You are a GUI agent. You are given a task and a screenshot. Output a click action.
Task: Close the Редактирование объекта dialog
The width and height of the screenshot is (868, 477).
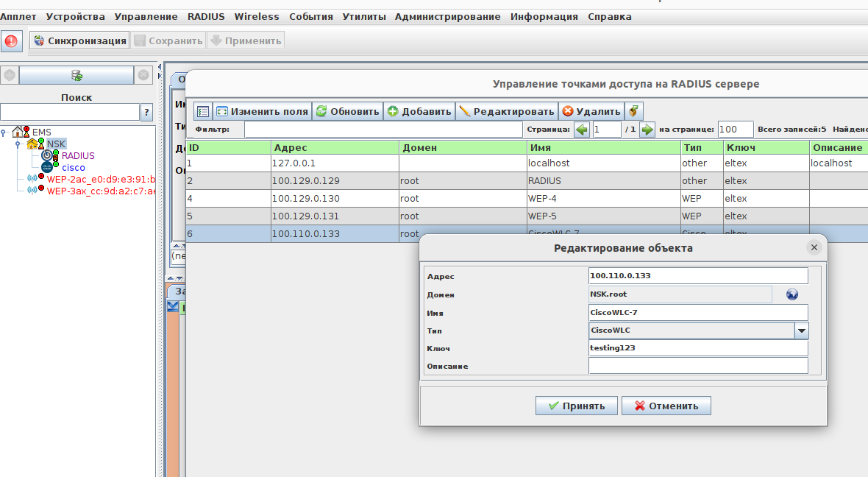[x=814, y=247]
